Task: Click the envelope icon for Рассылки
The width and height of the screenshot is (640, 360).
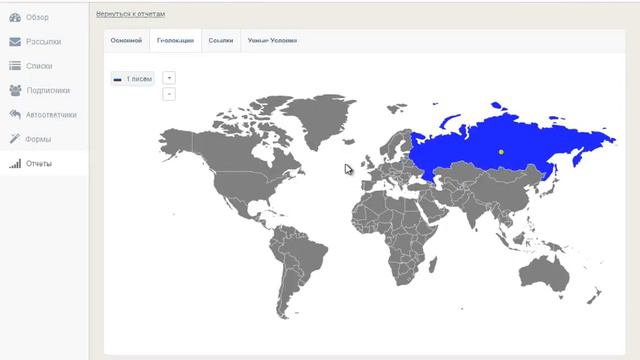Action: [15, 42]
